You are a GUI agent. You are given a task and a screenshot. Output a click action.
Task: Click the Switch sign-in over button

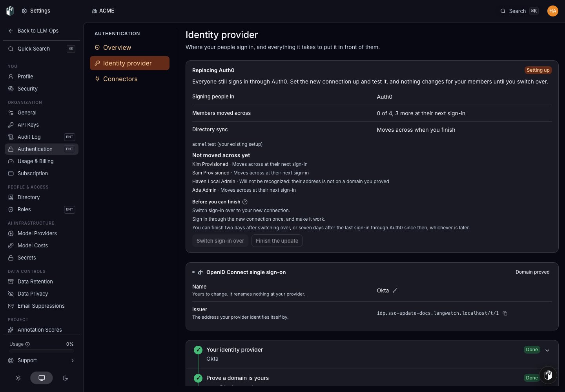point(220,241)
